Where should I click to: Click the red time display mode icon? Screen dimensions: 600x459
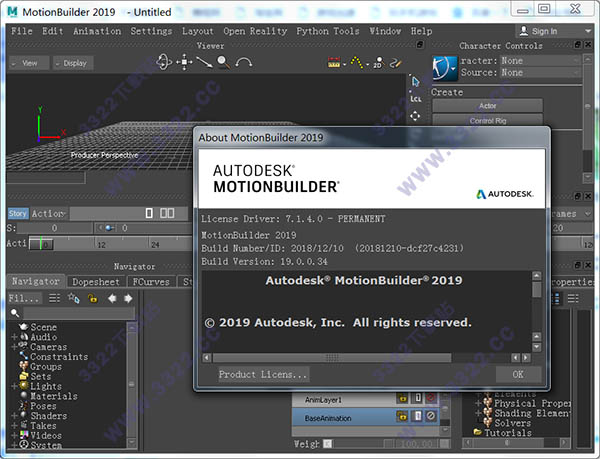334,63
